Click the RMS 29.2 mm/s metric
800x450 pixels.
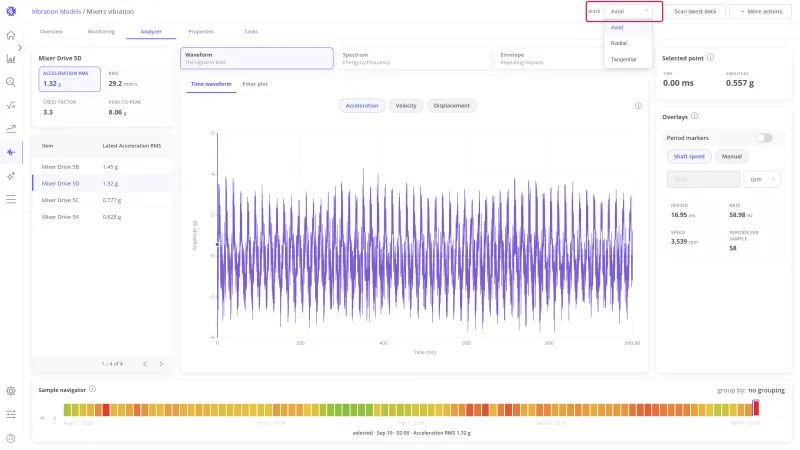[x=123, y=80]
